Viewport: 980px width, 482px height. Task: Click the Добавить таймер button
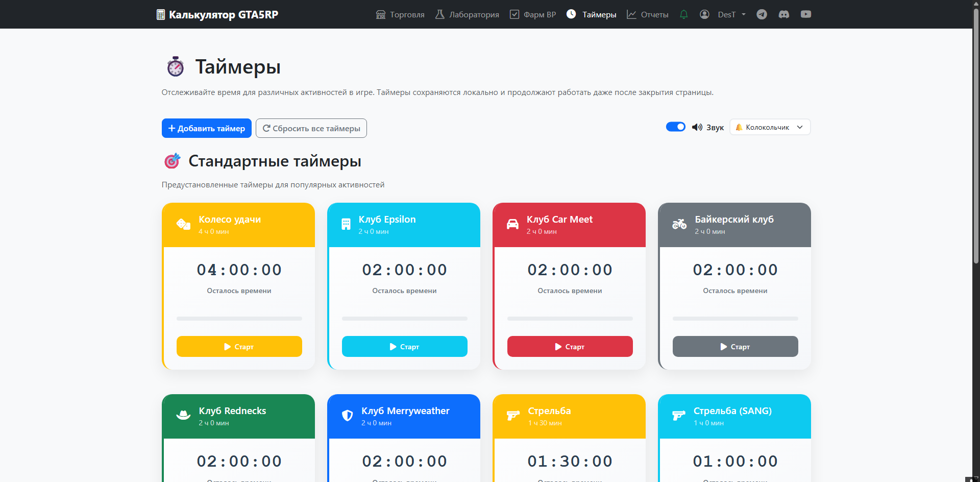pyautogui.click(x=207, y=128)
